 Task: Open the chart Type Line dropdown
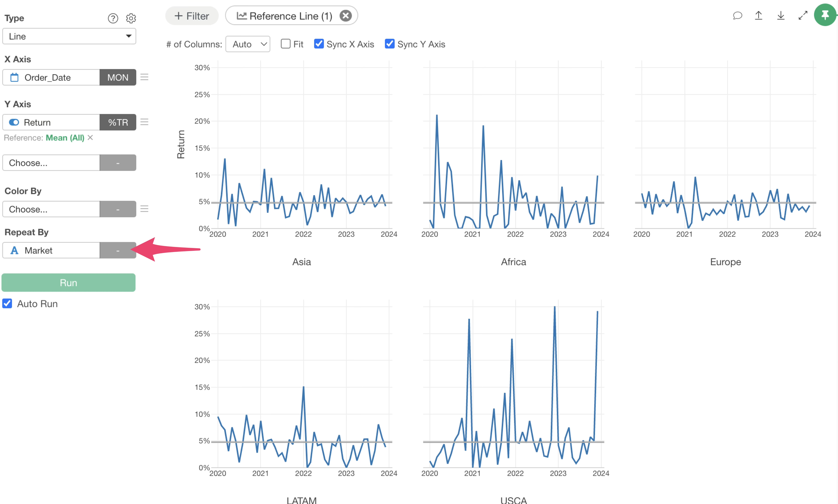tap(69, 36)
